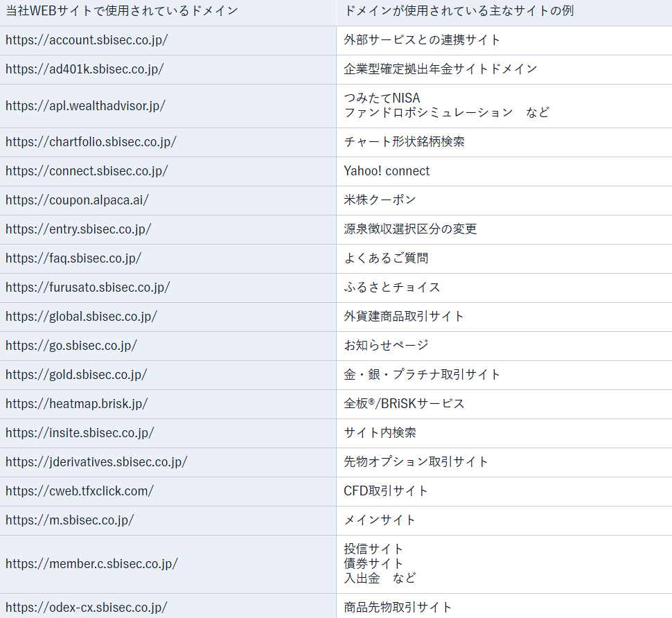
Task: Click the https://gold.sbisec.co.jp/ domain
Action: (x=76, y=375)
